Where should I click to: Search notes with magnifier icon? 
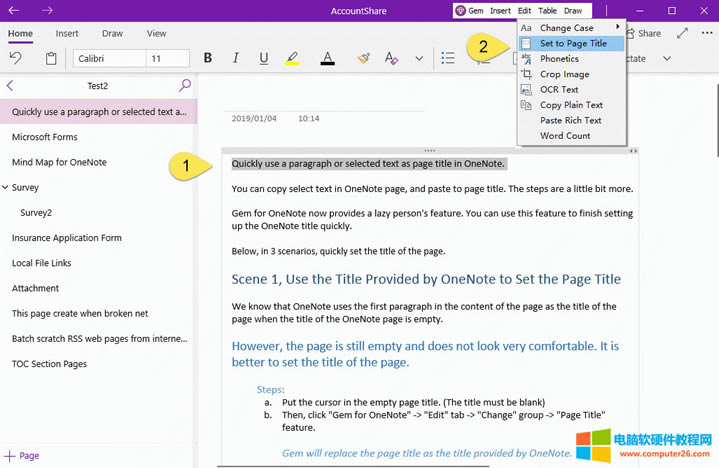[x=185, y=86]
